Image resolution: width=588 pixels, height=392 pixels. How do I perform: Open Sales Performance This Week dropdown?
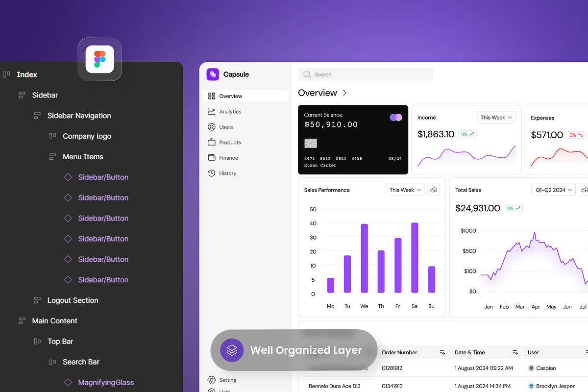(406, 190)
